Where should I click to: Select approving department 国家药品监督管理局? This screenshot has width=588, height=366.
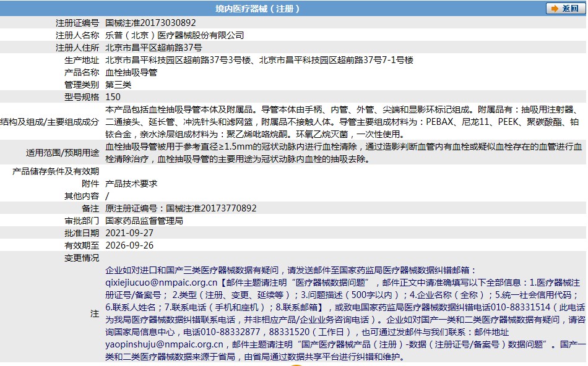tap(144, 221)
